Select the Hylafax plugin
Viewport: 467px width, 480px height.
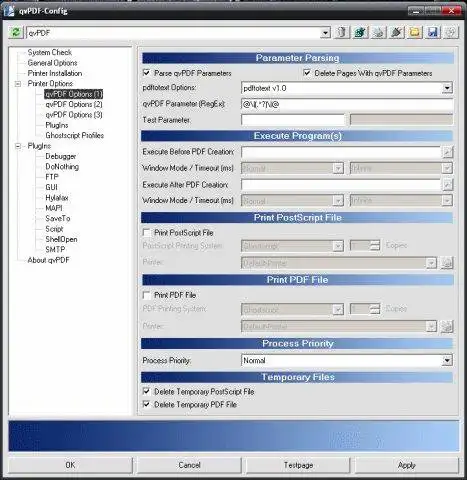point(57,198)
